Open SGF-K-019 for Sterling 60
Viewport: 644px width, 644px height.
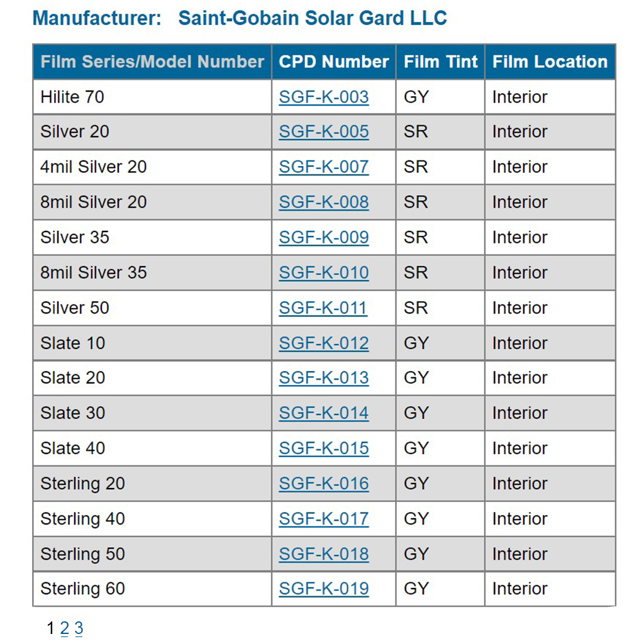(324, 589)
